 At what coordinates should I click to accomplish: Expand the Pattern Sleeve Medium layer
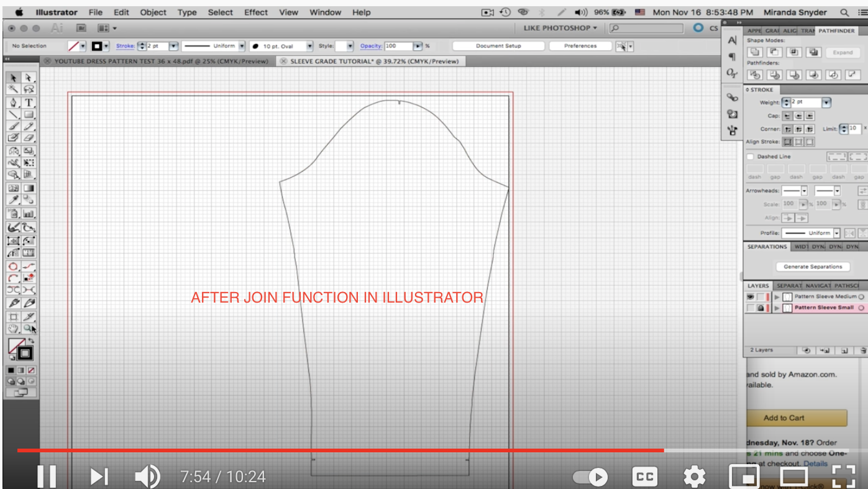777,297
